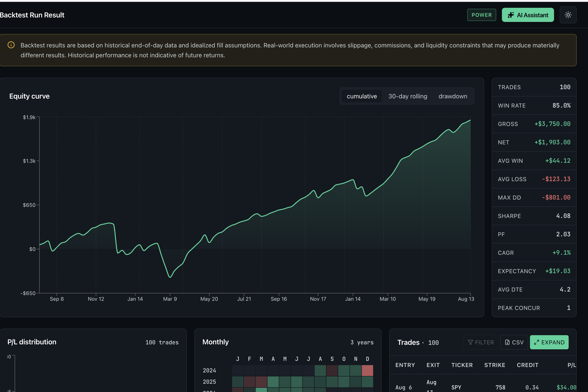
Task: Click the $1.3k y-axis label
Action: (x=29, y=161)
